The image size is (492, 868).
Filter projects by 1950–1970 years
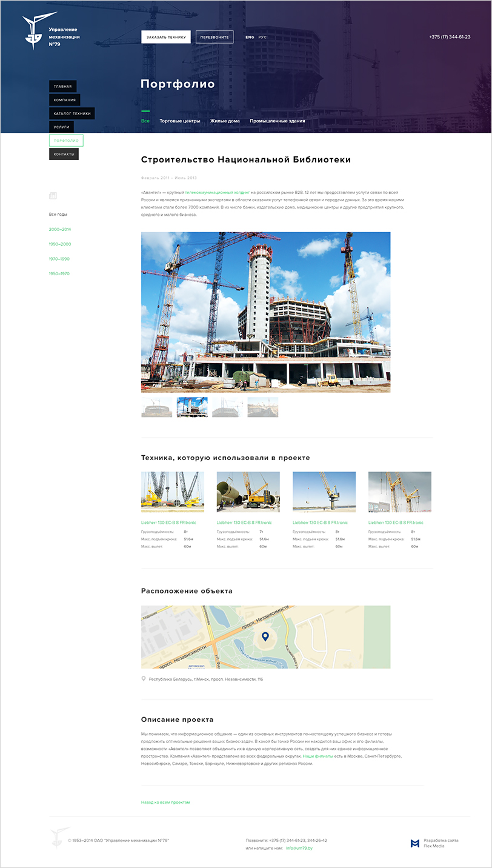tap(59, 273)
